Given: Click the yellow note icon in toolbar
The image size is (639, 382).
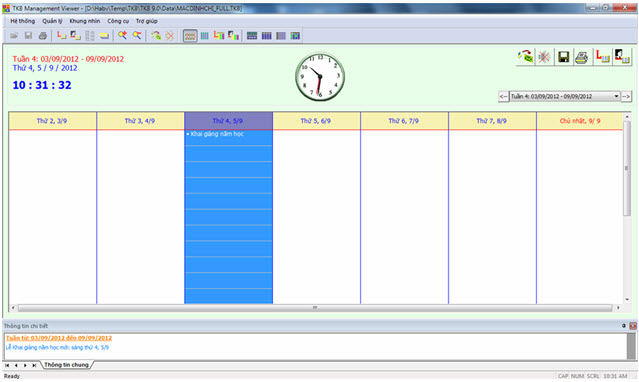Looking at the screenshot, I should pyautogui.click(x=104, y=36).
